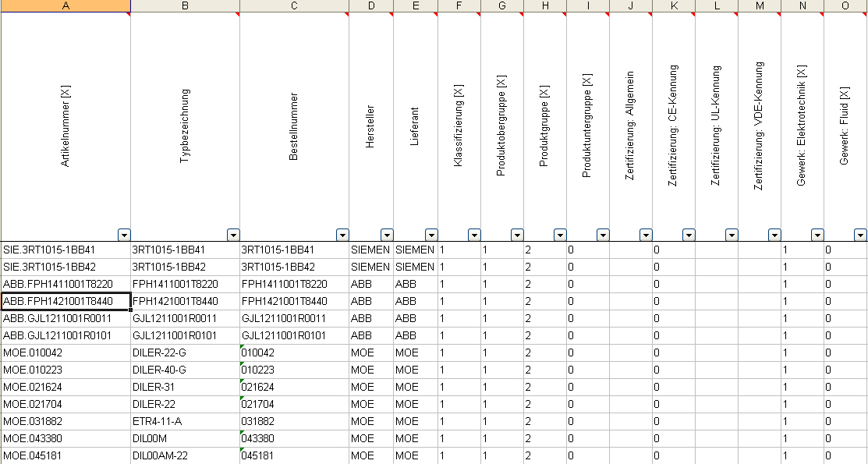
Task: Select column O header
Action: pos(846,5)
